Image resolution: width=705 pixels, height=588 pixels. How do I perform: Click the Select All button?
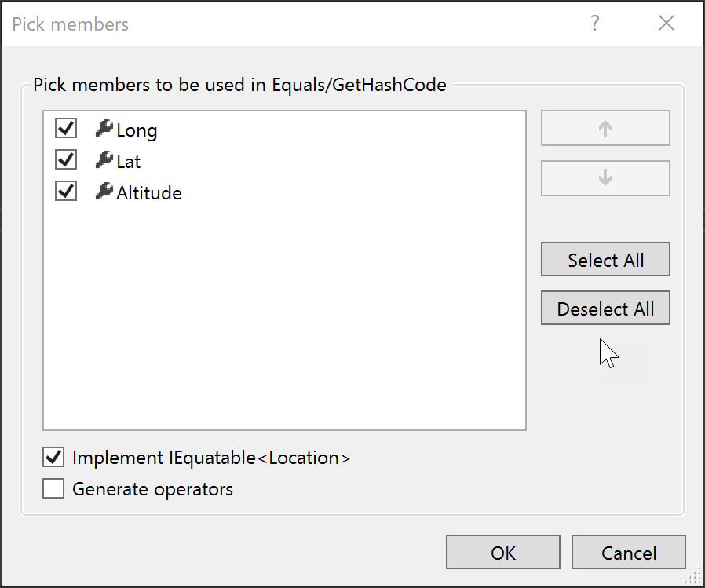pyautogui.click(x=605, y=259)
